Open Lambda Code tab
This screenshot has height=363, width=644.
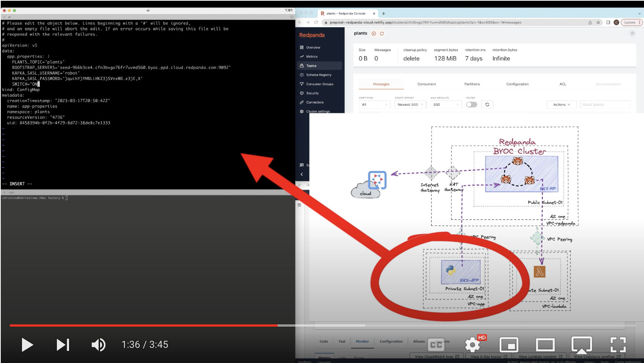[324, 341]
